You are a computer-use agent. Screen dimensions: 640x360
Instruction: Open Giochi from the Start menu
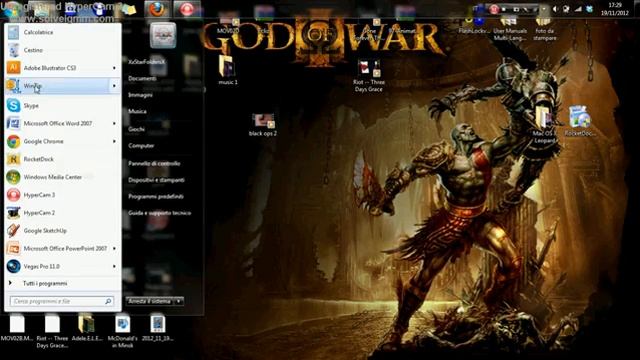pyautogui.click(x=136, y=129)
